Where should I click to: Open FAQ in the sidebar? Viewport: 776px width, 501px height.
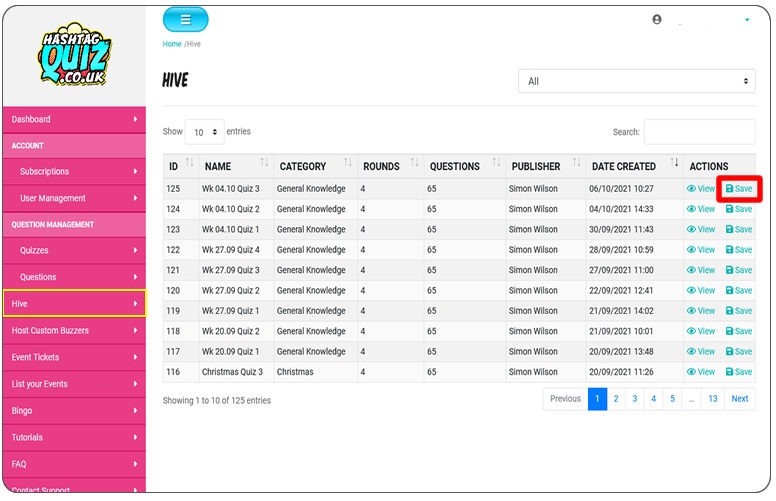(x=74, y=464)
